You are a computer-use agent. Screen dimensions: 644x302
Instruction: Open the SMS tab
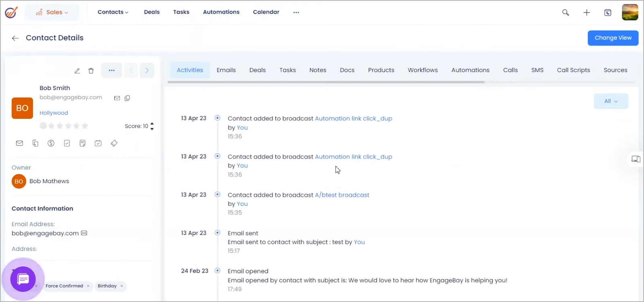(x=537, y=70)
